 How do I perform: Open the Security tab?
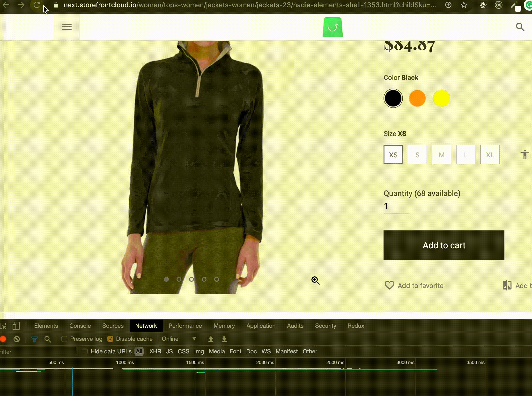[x=325, y=326]
